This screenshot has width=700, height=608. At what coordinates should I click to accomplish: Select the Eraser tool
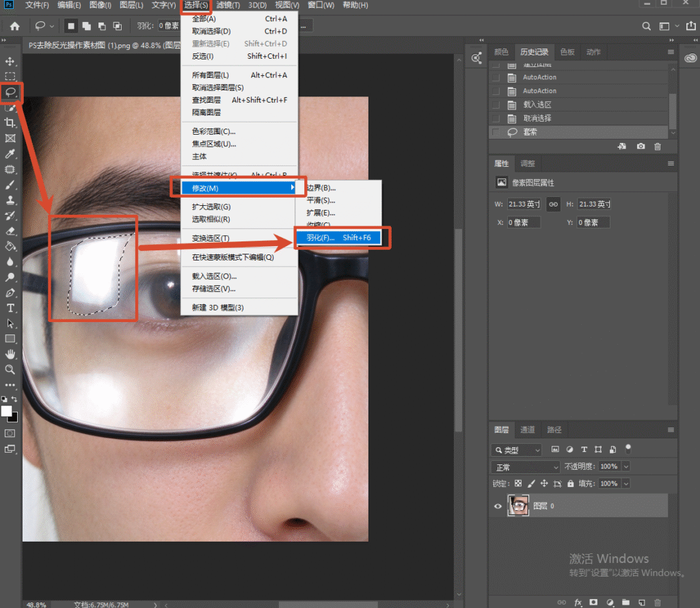coord(10,231)
